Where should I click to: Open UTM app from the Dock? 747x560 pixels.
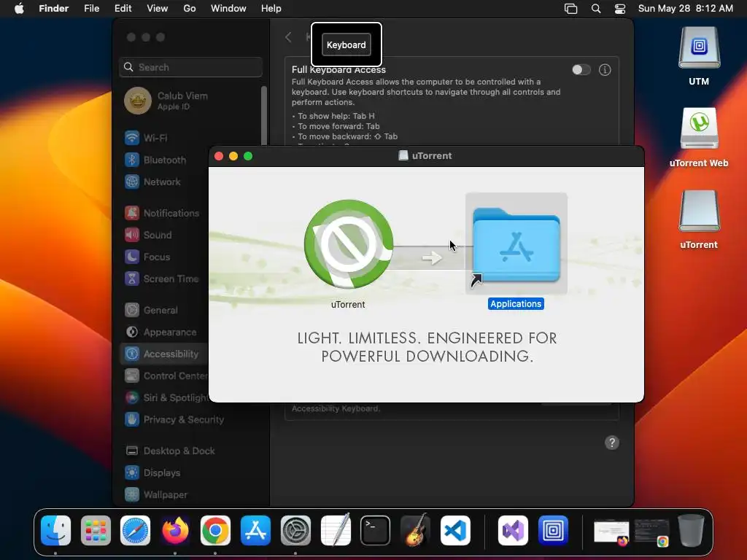pos(553,530)
